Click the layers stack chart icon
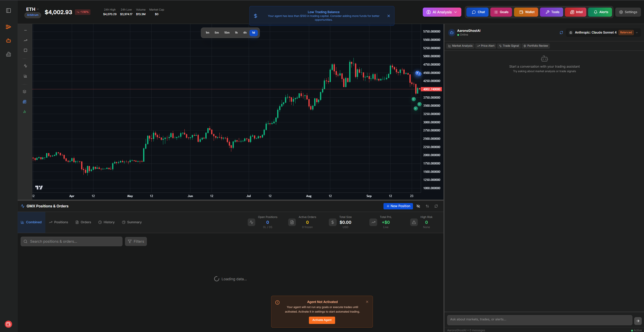644x332 pixels. point(24,92)
